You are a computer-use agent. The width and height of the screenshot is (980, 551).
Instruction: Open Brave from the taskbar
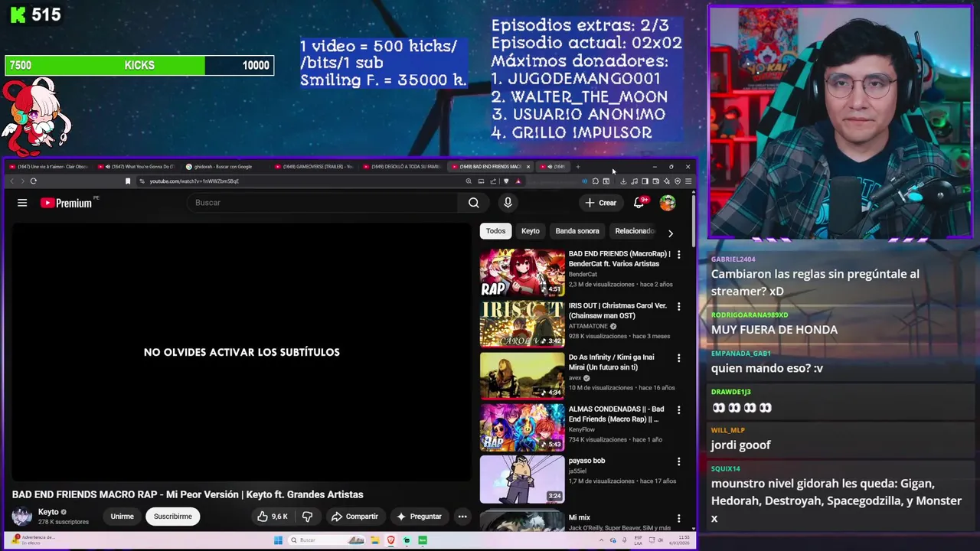tap(390, 540)
